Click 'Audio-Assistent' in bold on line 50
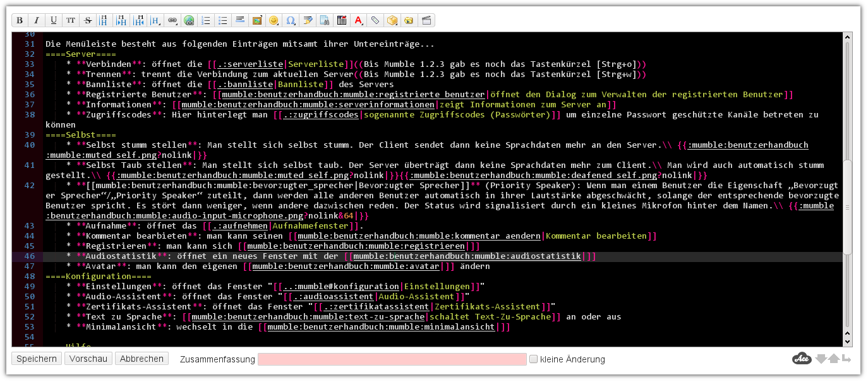868x382 pixels. pos(124,297)
